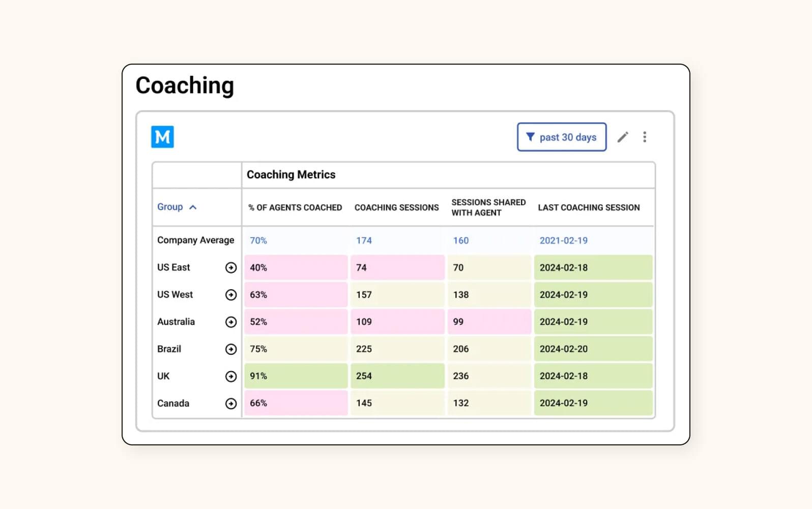
Task: Click the pencil edit icon
Action: click(x=623, y=136)
